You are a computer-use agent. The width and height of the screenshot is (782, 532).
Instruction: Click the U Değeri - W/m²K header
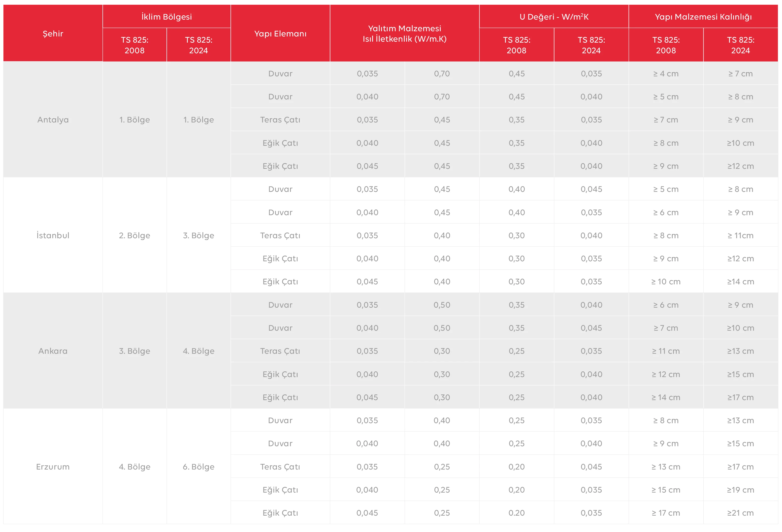point(554,16)
